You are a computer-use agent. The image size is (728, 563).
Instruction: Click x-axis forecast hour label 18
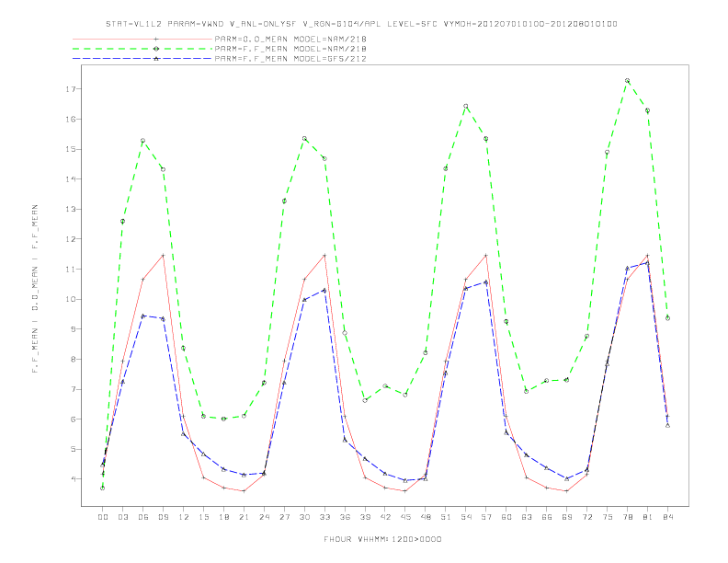pyautogui.click(x=223, y=517)
